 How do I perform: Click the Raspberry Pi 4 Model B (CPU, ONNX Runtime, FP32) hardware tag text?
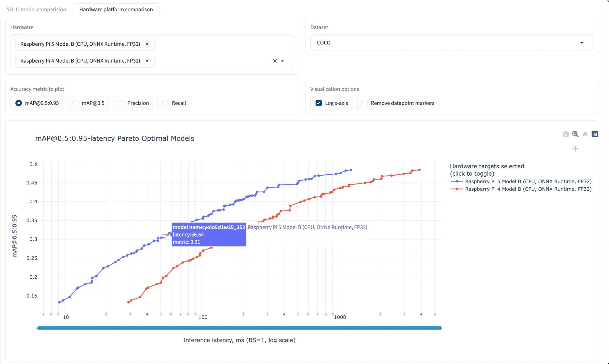coord(80,61)
